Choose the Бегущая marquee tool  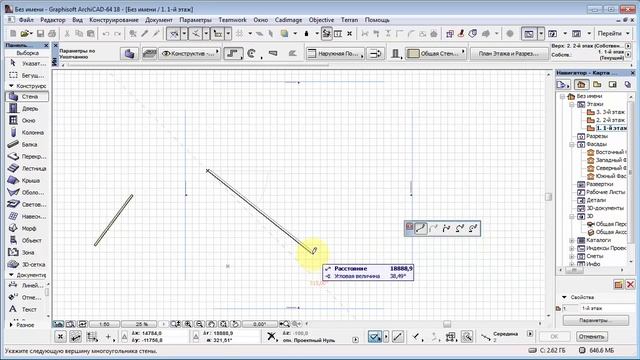(27, 76)
